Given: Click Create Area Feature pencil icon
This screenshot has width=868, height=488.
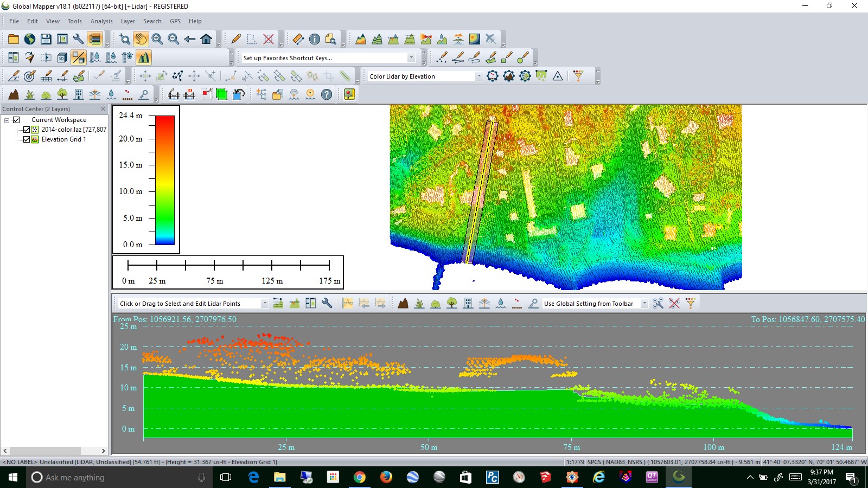Looking at the screenshot, I should 491,57.
